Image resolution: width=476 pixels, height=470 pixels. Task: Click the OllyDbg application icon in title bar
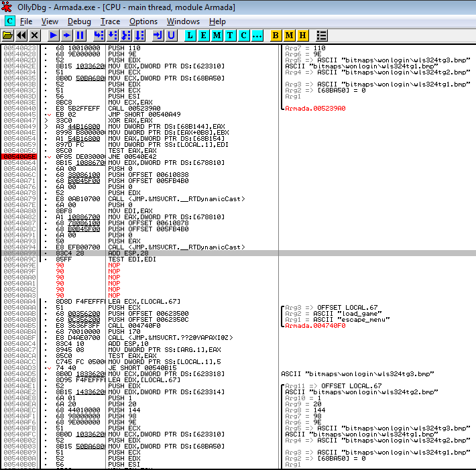7,7
